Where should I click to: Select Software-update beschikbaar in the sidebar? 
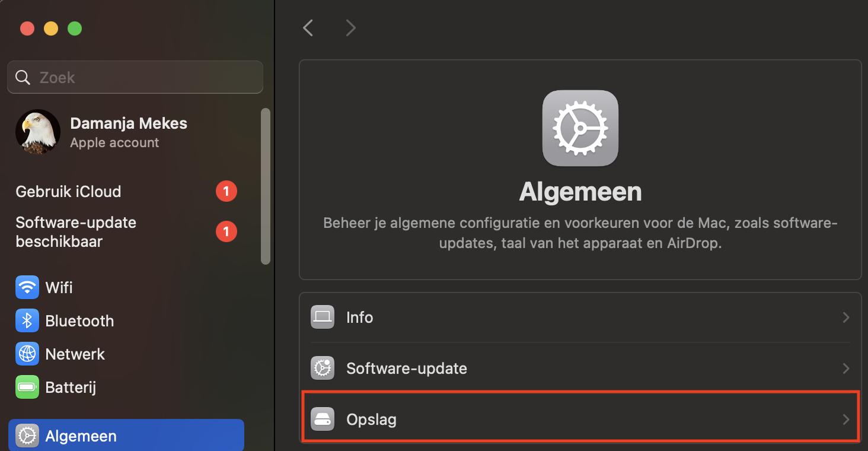(76, 231)
